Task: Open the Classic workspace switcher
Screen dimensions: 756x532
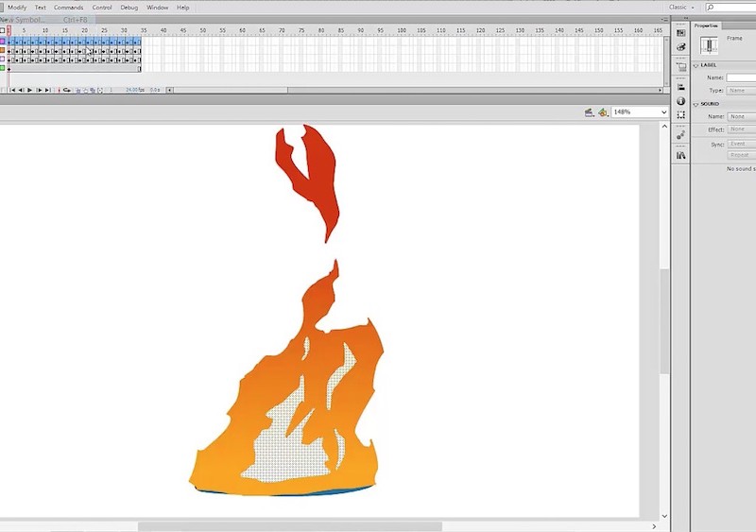Action: pos(681,7)
